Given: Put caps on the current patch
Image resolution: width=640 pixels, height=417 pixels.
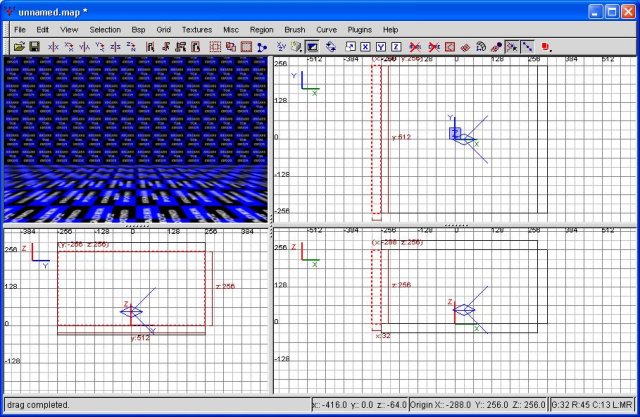Looking at the screenshot, I should pyautogui.click(x=496, y=47).
